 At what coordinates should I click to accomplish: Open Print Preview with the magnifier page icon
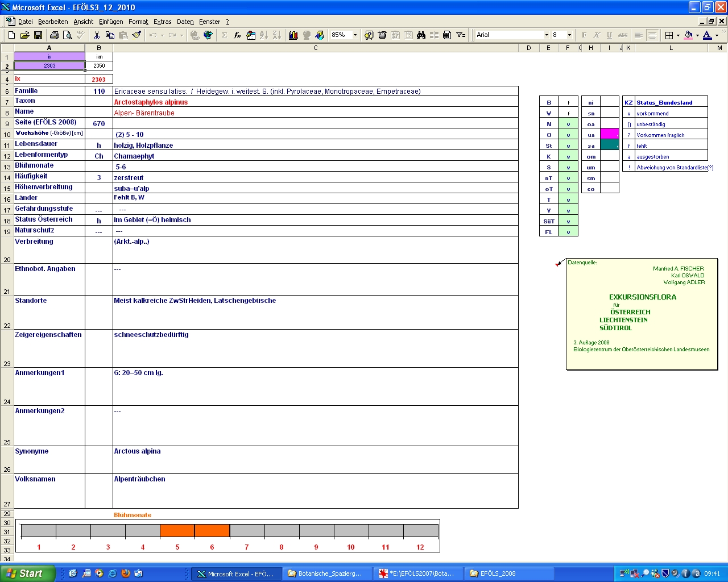[x=68, y=35]
